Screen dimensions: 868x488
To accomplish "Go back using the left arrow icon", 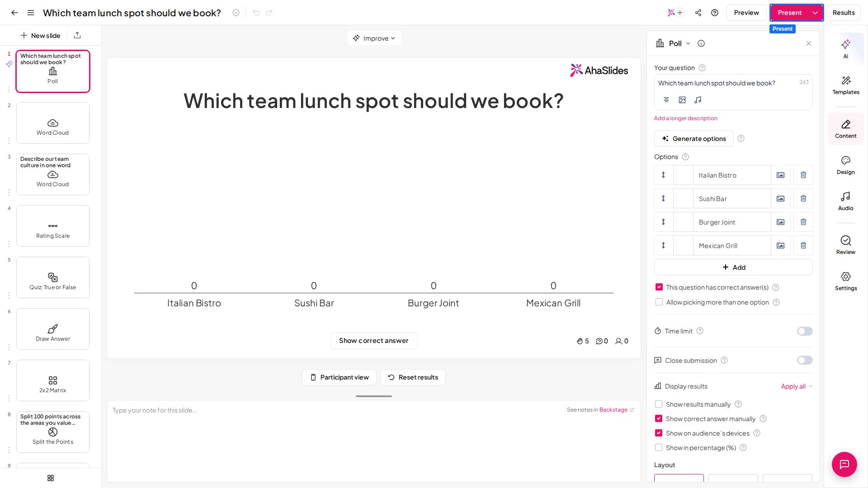I will coord(14,13).
